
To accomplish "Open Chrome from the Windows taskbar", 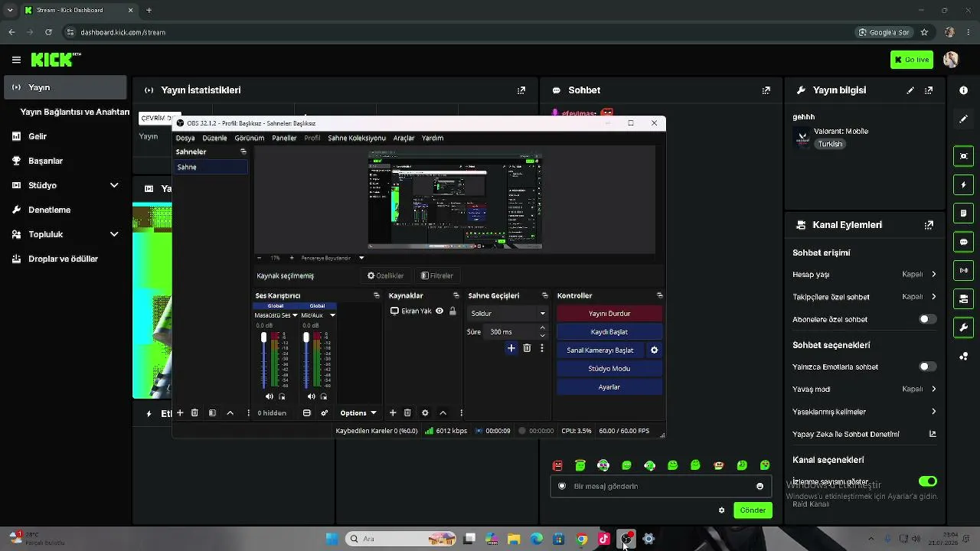I will point(582,539).
